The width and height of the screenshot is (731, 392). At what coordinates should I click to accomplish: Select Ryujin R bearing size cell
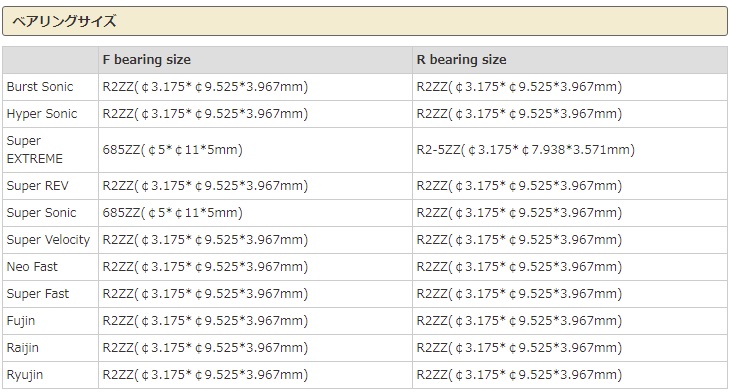(x=570, y=375)
